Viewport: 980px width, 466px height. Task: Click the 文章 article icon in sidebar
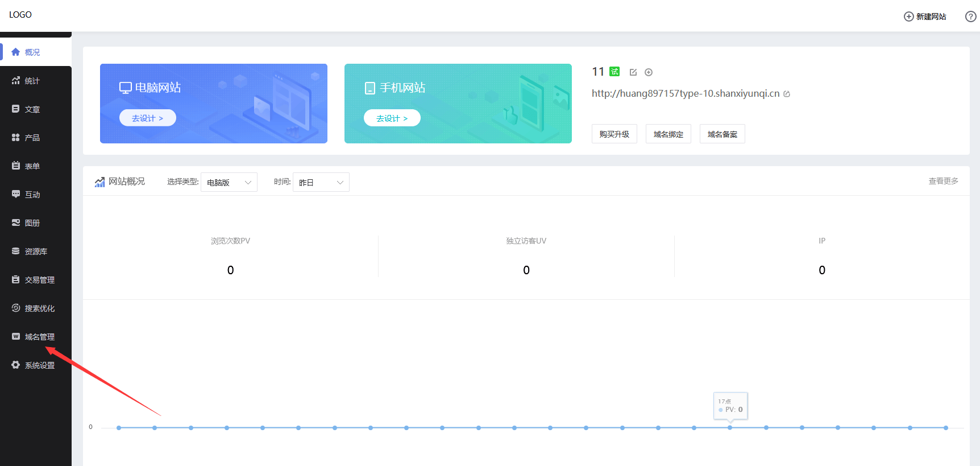pos(16,109)
